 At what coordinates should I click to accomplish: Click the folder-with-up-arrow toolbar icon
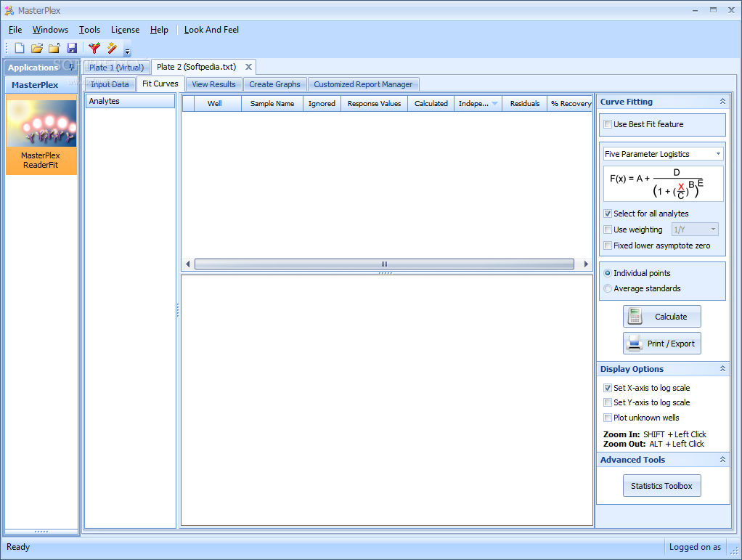pos(54,48)
